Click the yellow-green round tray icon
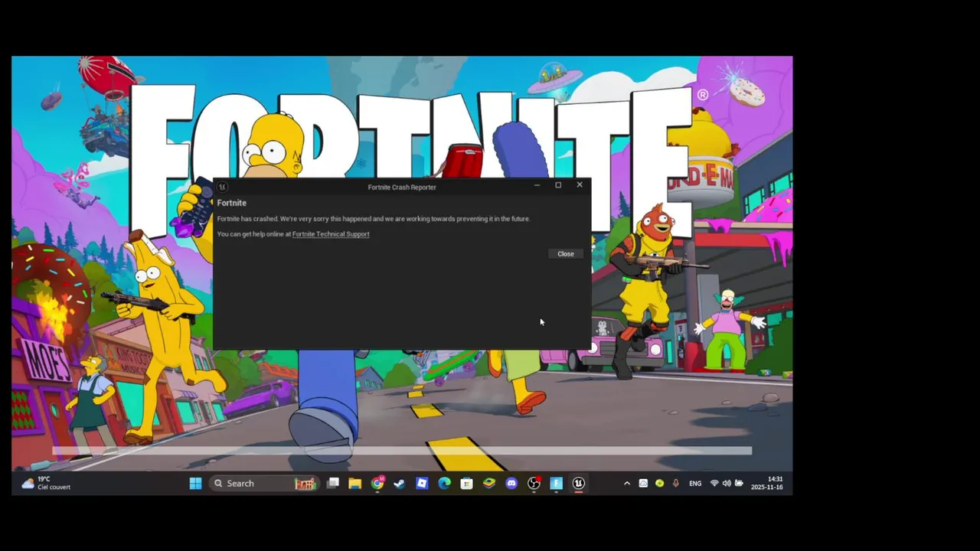The height and width of the screenshot is (551, 980). (x=659, y=484)
